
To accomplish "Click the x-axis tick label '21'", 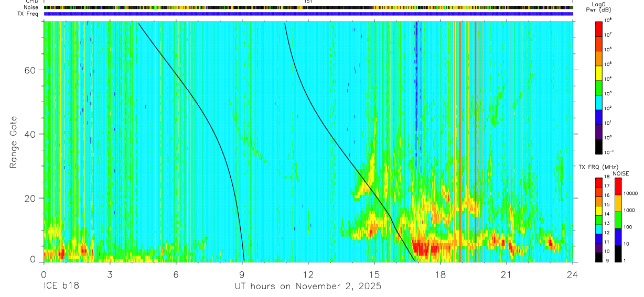I will coord(507,274).
